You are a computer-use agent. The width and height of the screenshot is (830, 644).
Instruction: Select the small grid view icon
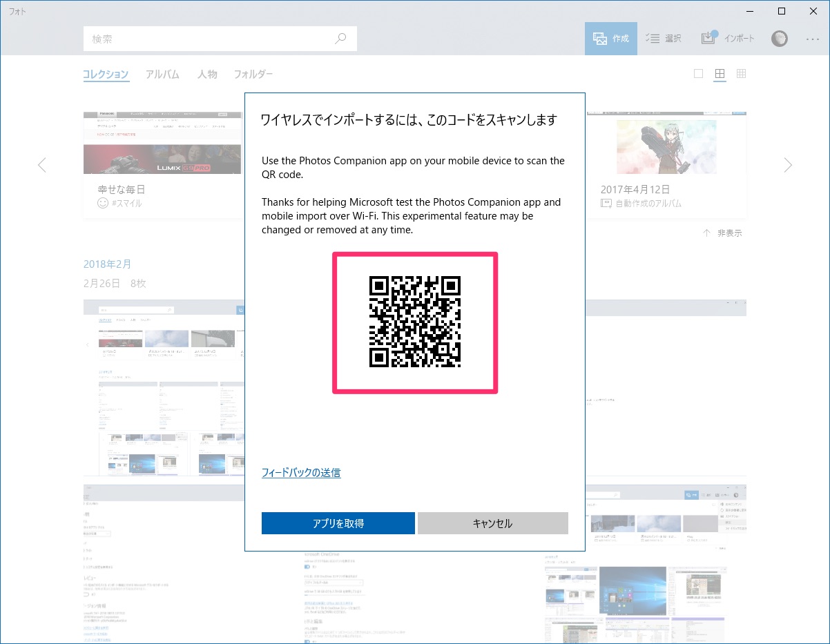click(741, 74)
